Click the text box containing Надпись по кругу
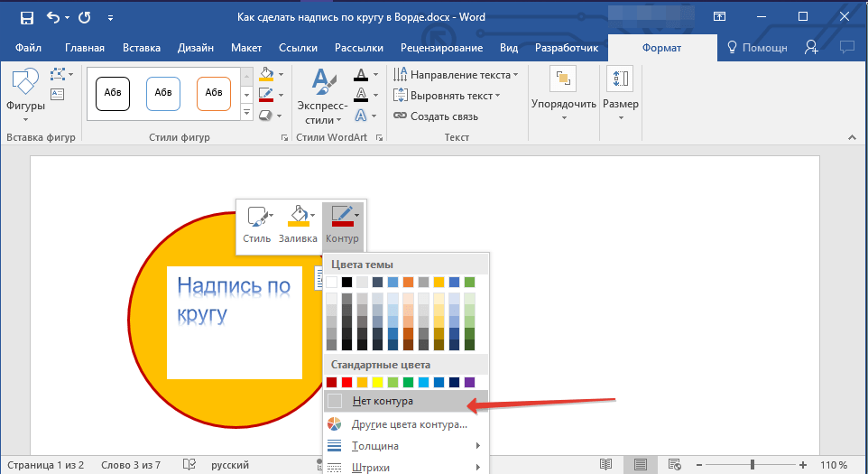Screen dimensions: 868x474 (x=235, y=321)
